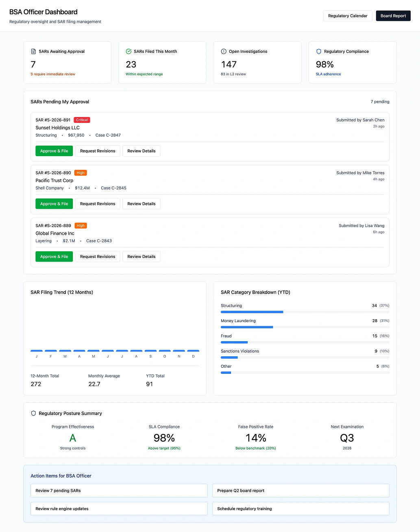Image resolution: width=420 pixels, height=532 pixels.
Task: Click the High badge on SAR #S-2026-890
Action: 81,172
